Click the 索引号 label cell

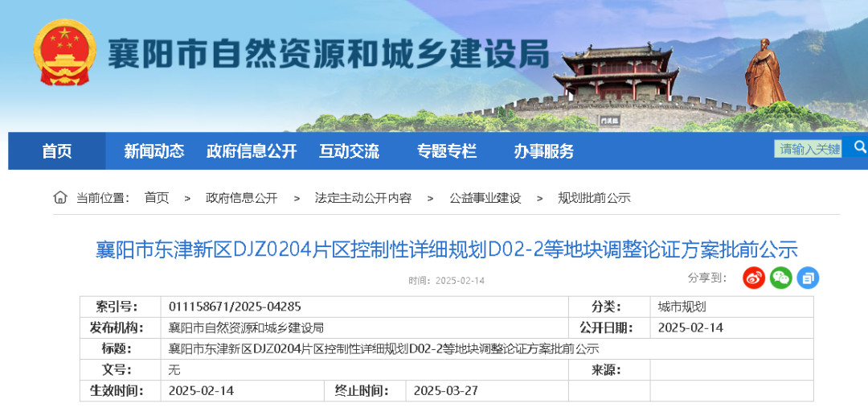click(x=120, y=307)
